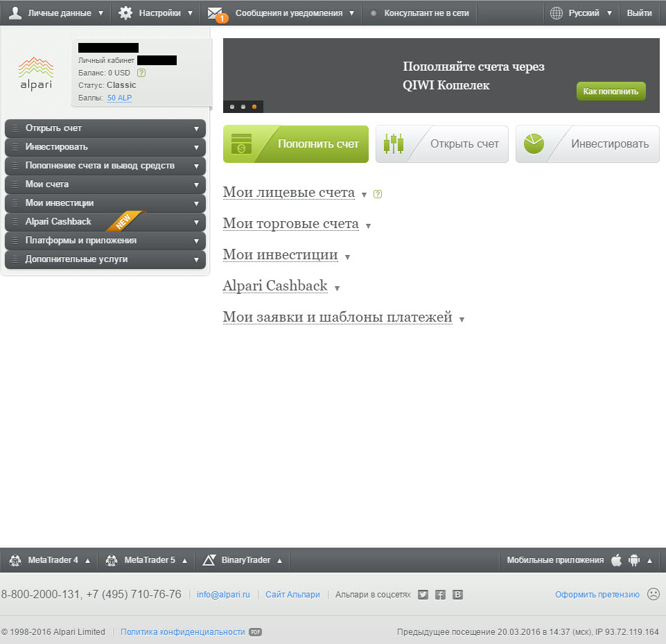Expand the MetaTrader 4 footer arrow

[x=87, y=561]
